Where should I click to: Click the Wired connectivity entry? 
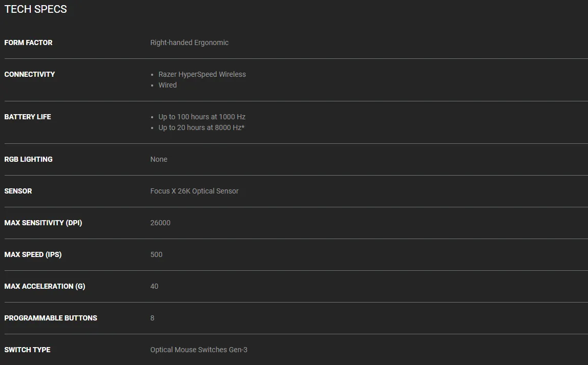[167, 85]
